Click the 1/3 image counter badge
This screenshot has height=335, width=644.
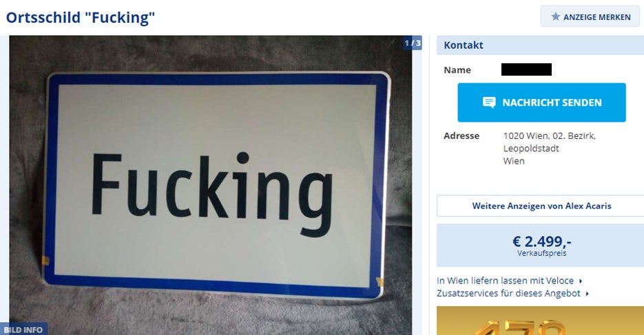[413, 43]
